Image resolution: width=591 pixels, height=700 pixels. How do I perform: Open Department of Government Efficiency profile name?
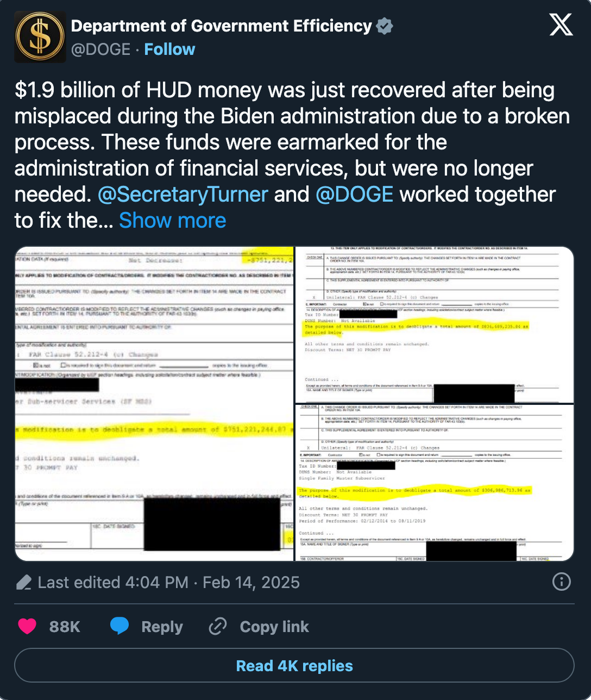click(x=221, y=26)
